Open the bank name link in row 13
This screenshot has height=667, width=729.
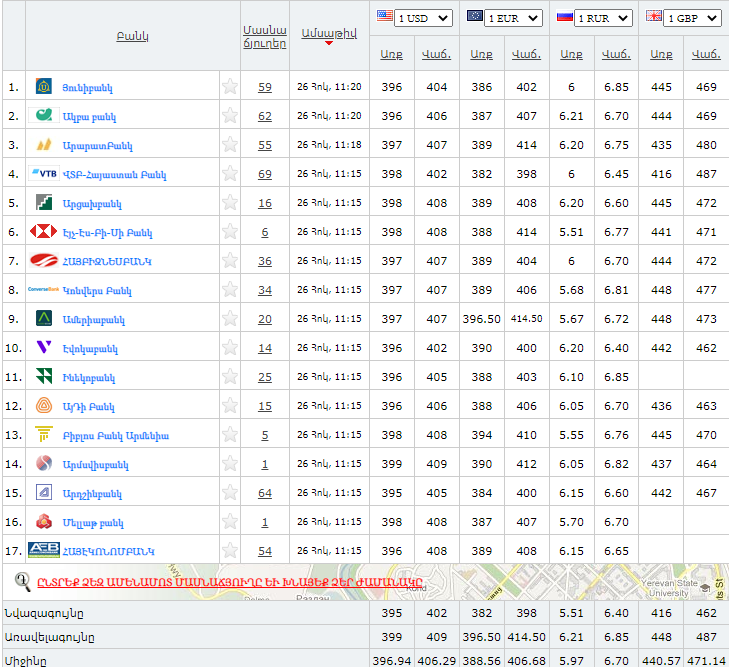[116, 436]
